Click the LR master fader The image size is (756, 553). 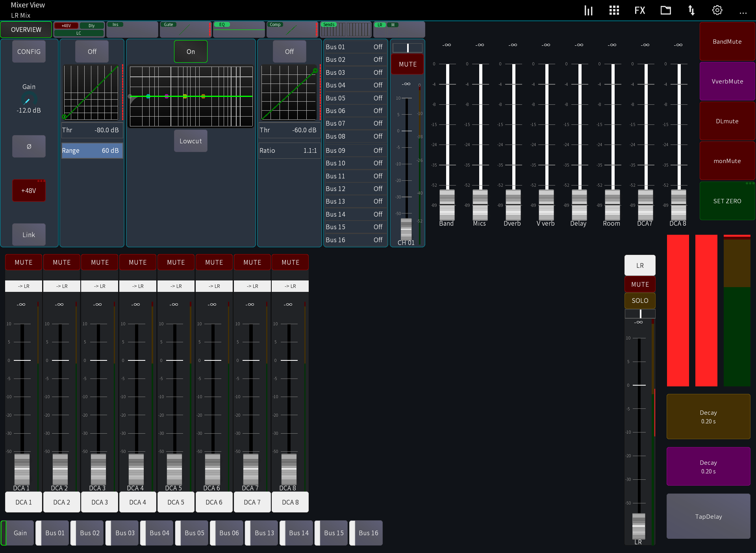coord(639,526)
